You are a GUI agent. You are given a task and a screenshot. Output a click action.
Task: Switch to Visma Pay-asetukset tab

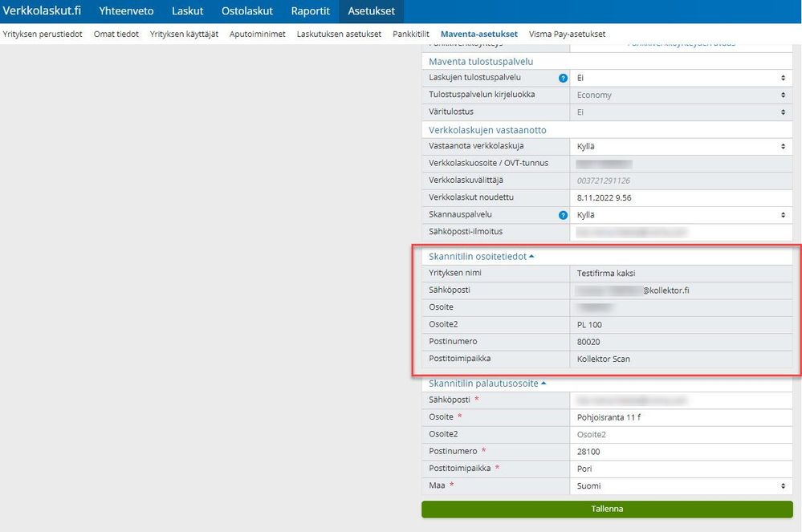pyautogui.click(x=568, y=35)
